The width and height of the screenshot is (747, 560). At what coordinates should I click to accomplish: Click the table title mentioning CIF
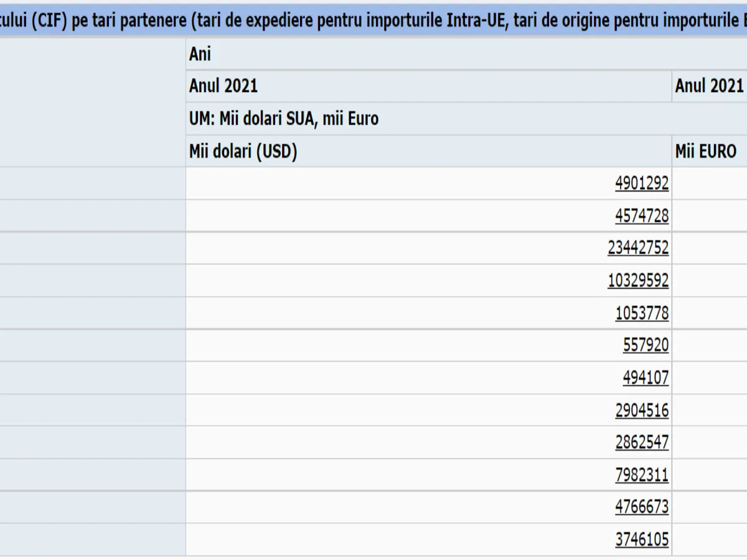(374, 20)
